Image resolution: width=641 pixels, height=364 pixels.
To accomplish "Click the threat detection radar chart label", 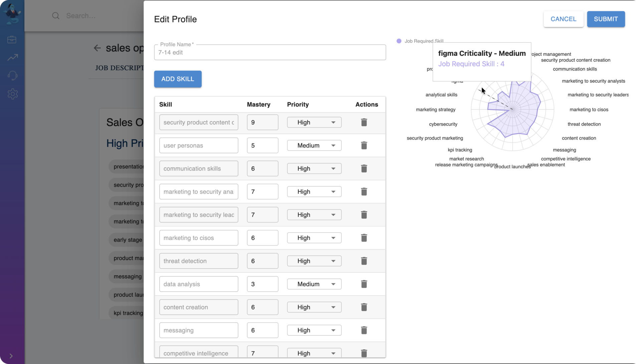I will coord(584,124).
